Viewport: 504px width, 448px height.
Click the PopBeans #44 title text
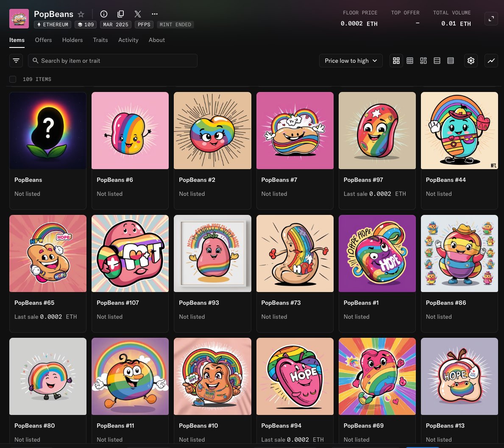point(446,180)
